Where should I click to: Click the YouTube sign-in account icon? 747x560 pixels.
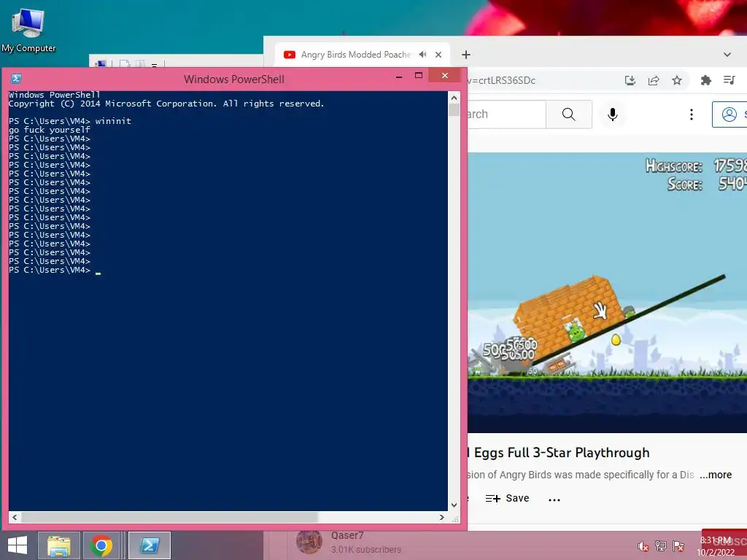[x=729, y=114]
